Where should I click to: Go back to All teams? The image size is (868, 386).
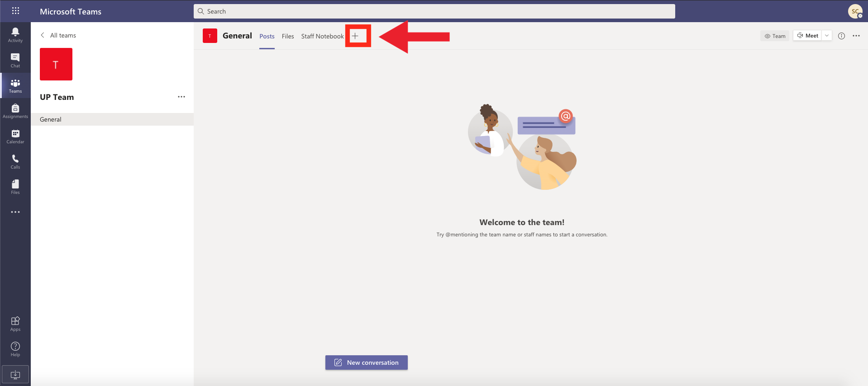[58, 35]
